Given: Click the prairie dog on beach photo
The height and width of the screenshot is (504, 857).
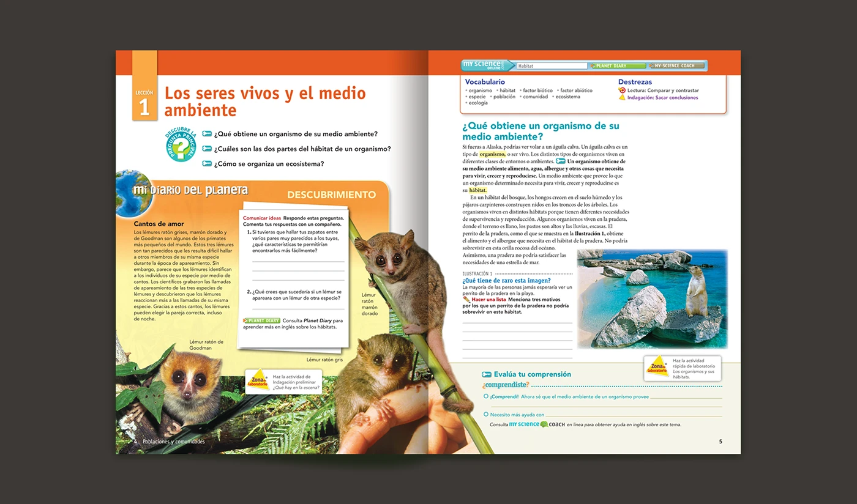Looking at the screenshot, I should [x=652, y=299].
